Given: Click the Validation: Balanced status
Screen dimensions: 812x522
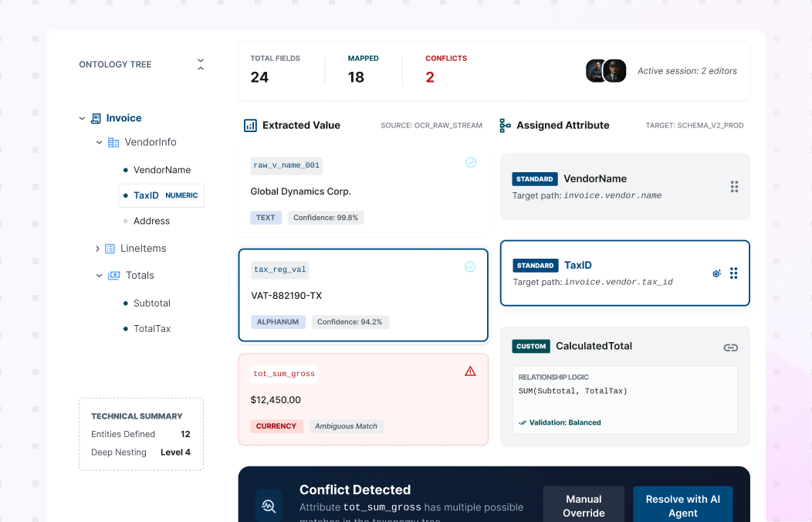Looking at the screenshot, I should coord(560,422).
